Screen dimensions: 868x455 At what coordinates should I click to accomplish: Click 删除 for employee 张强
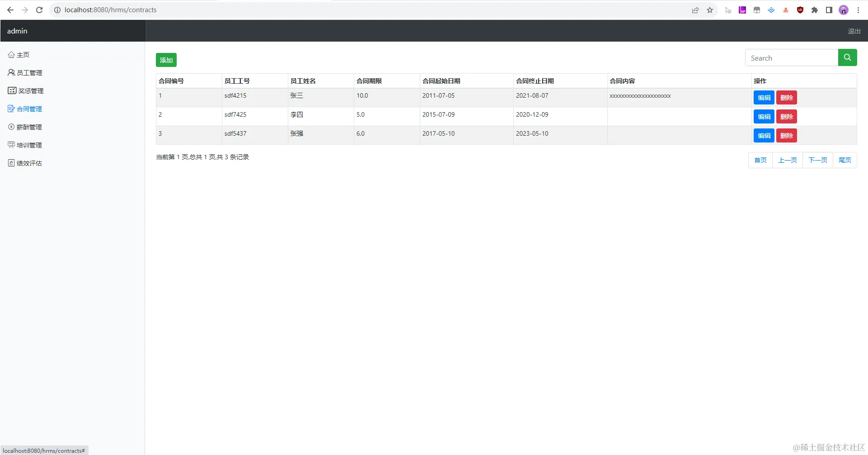point(787,136)
